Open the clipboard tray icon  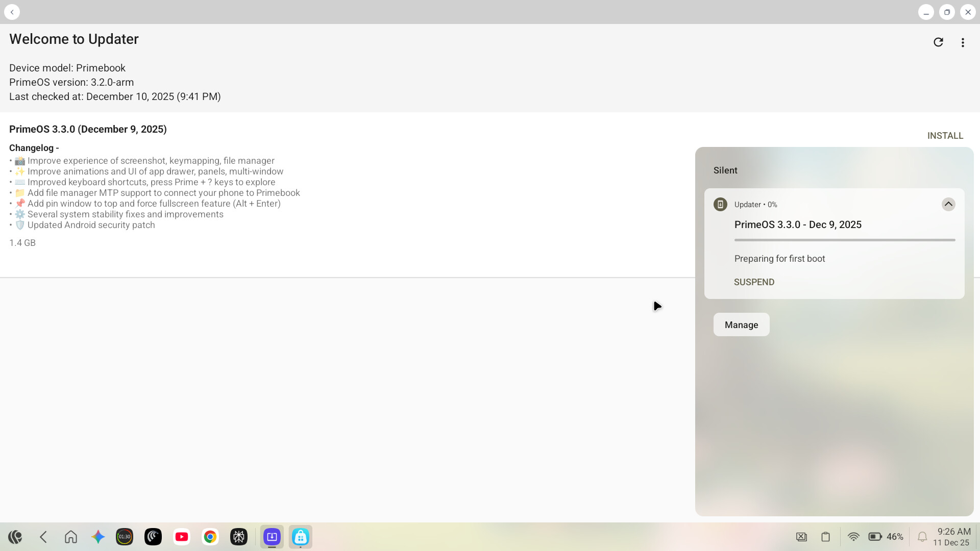click(x=825, y=537)
